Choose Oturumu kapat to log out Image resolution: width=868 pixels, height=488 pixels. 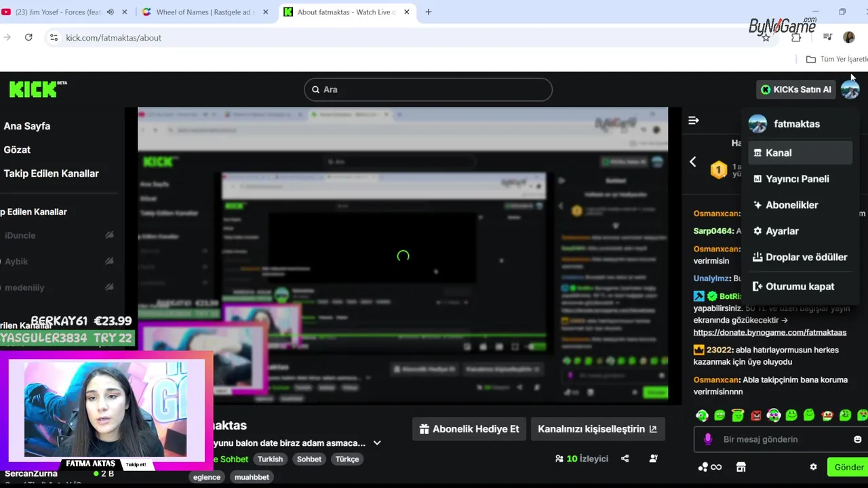tap(800, 287)
